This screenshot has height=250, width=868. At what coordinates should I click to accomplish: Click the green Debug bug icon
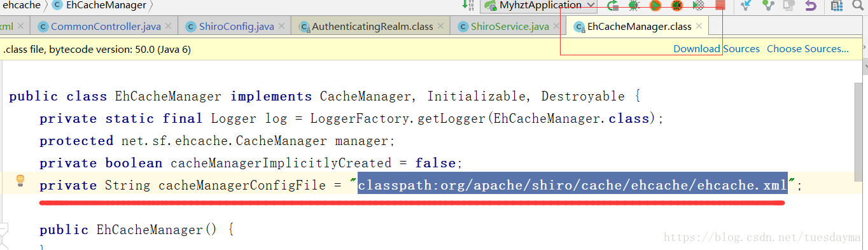(x=634, y=6)
